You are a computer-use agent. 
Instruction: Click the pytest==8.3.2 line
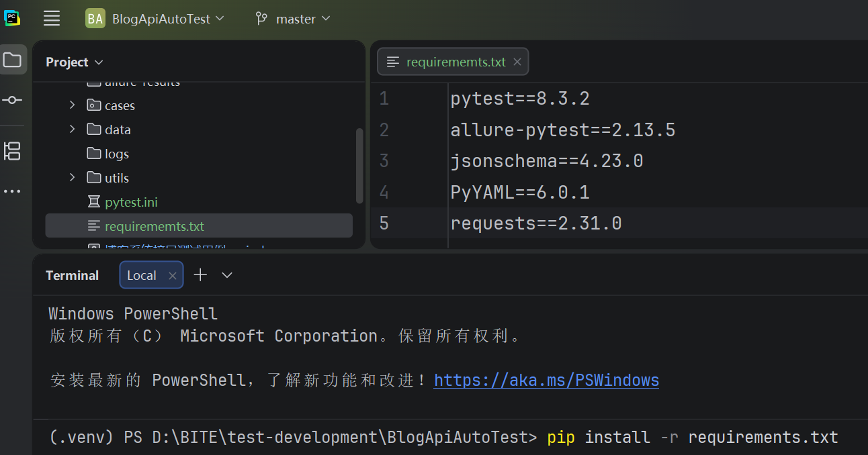[x=520, y=99]
